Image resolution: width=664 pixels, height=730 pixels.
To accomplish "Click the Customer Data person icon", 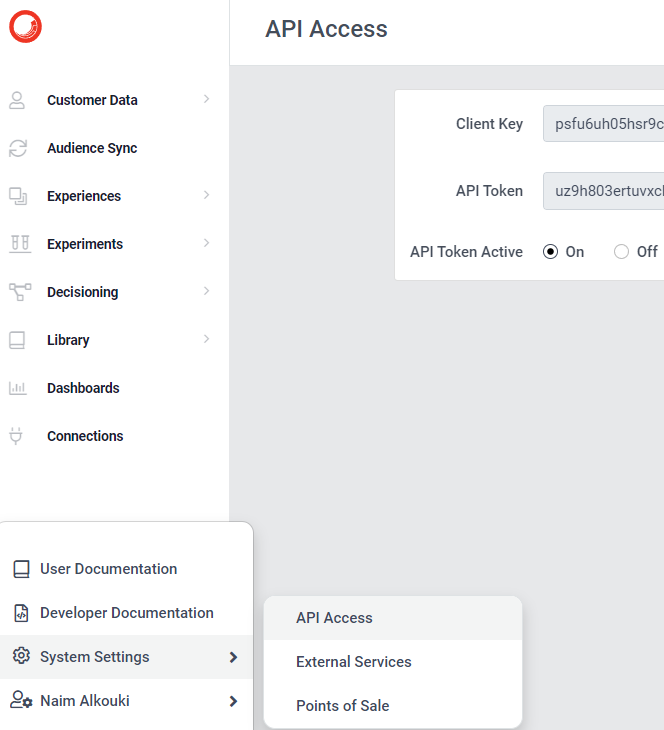I will pyautogui.click(x=17, y=100).
